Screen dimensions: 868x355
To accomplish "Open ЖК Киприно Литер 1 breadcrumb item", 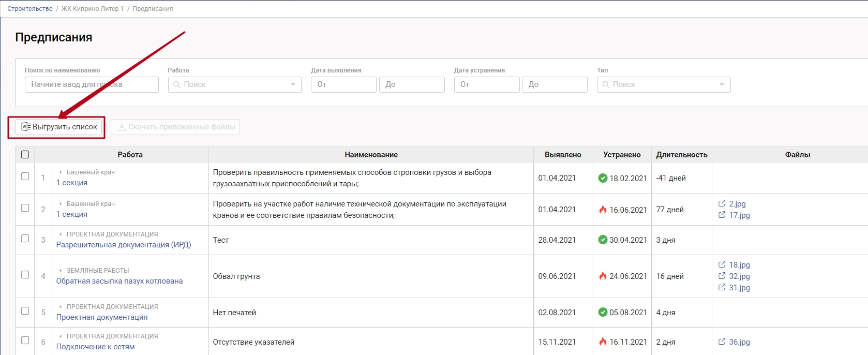I will point(93,9).
